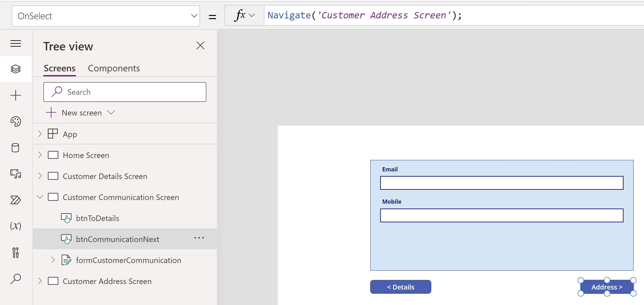644x305 pixels.
Task: Select the Screens tab
Action: 59,68
